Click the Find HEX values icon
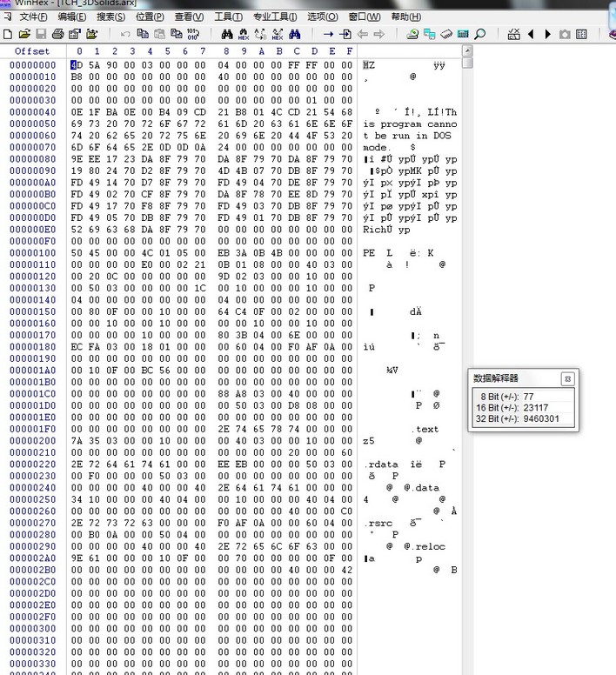This screenshot has height=675, width=616. pos(244,34)
